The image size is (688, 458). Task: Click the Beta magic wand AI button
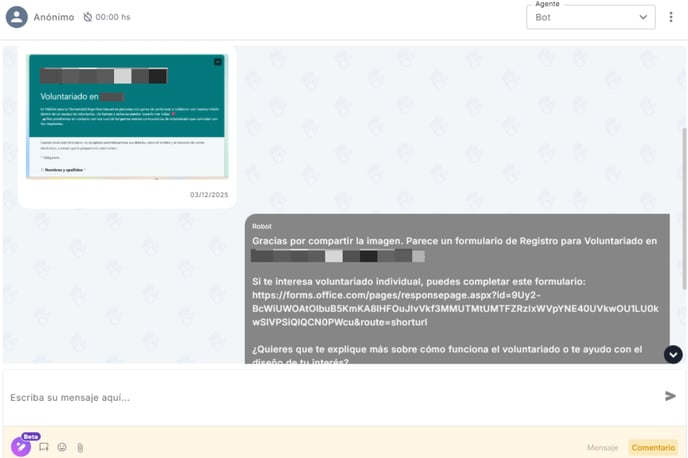(x=21, y=446)
